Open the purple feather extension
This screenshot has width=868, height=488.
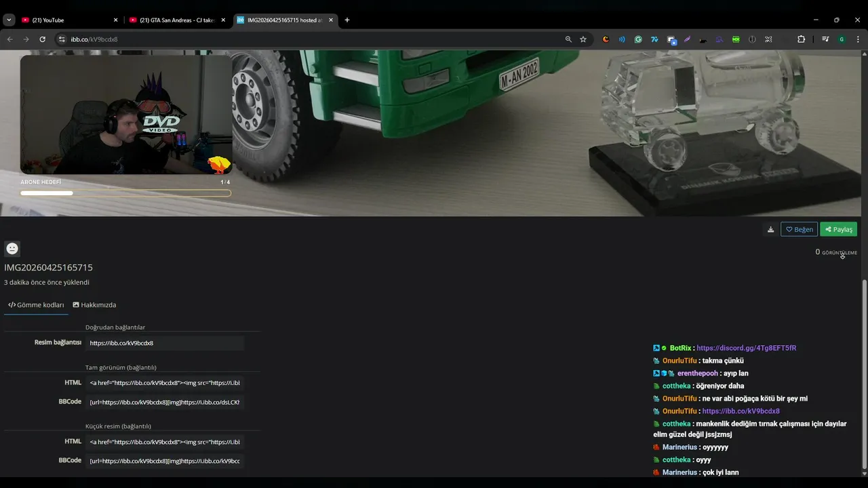(687, 39)
